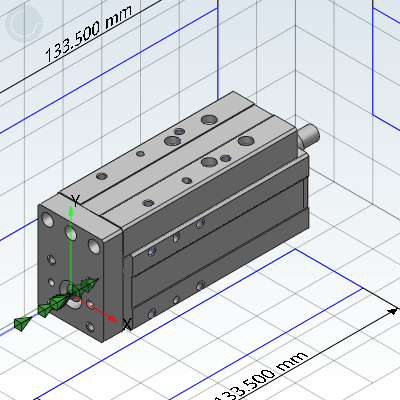Select the red X axis arrow
Image resolution: width=400 pixels, height=400 pixels.
(95, 308)
